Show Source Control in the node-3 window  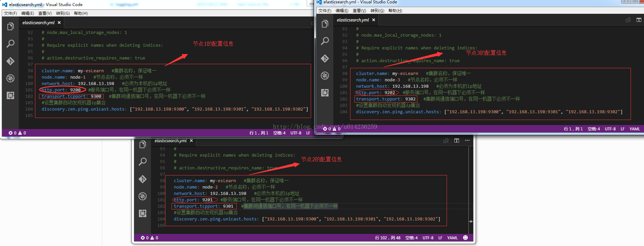(x=325, y=58)
